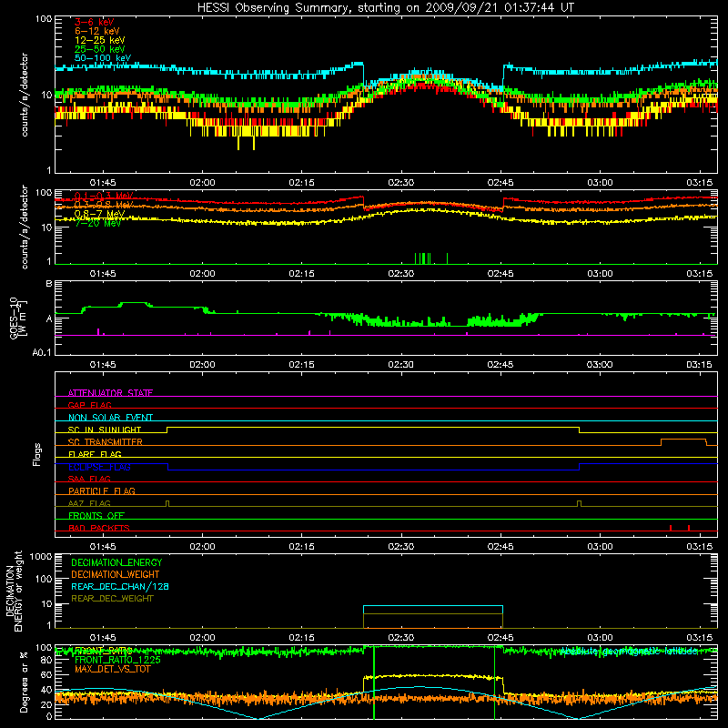
Task: Click the yellow FRONT_RATIO plateau near 02:35
Action: tap(433, 676)
